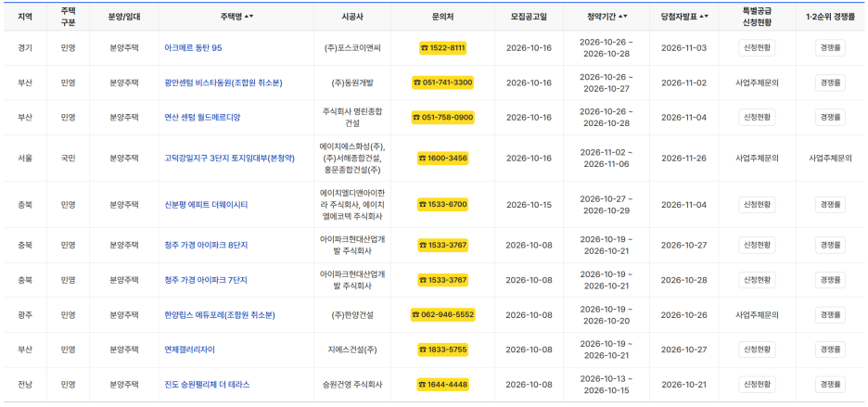Open 청주 가경 아이파크 8단지 link

[206, 246]
